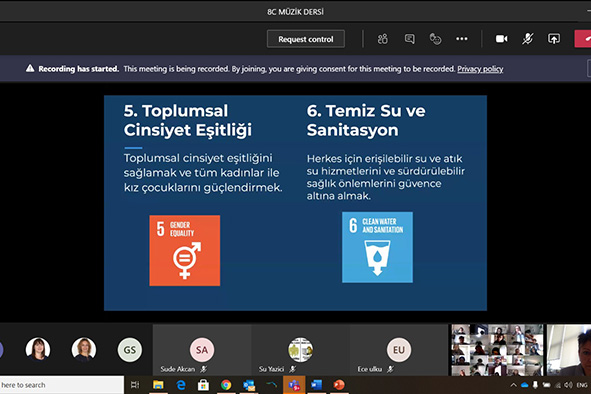Click the '6. Temiz Su ve Sanitasyon' heading
The height and width of the screenshot is (394, 591).
pos(366,121)
